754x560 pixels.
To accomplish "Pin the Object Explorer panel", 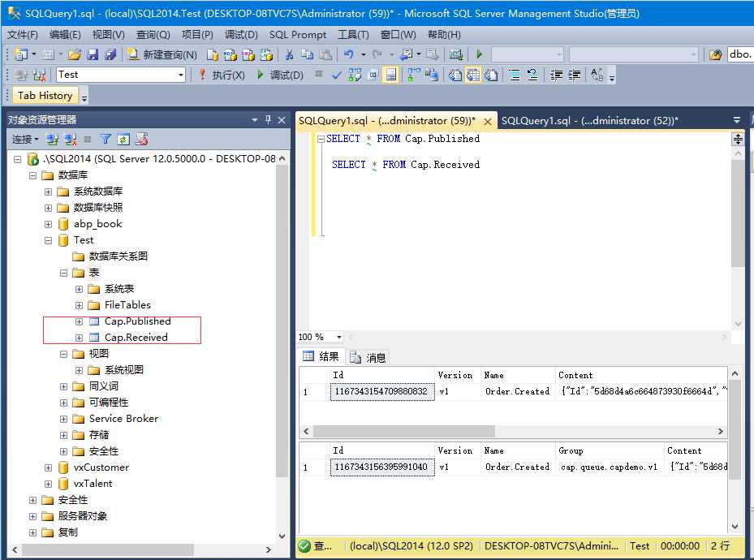I will pyautogui.click(x=268, y=119).
